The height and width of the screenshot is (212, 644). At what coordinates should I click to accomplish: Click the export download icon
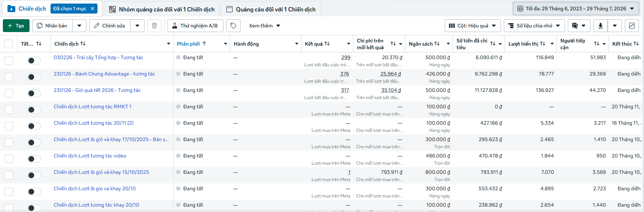point(601,26)
